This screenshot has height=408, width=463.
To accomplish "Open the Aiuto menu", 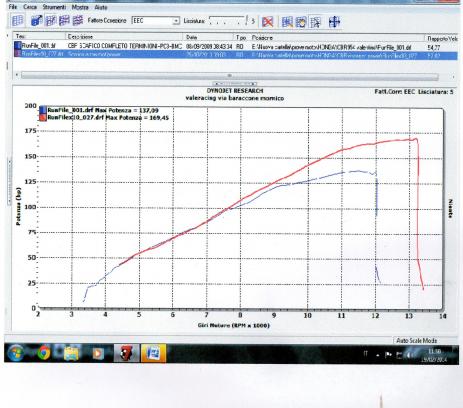I will (101, 7).
